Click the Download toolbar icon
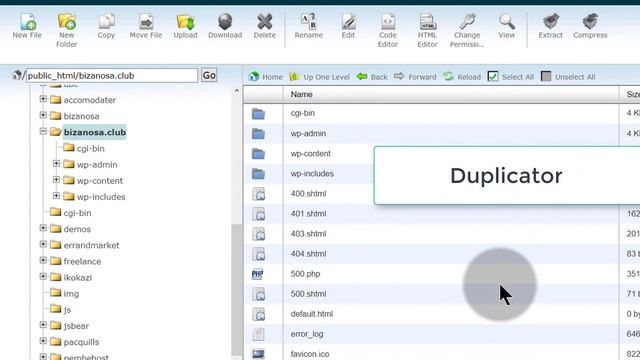640x360 pixels. click(x=225, y=26)
